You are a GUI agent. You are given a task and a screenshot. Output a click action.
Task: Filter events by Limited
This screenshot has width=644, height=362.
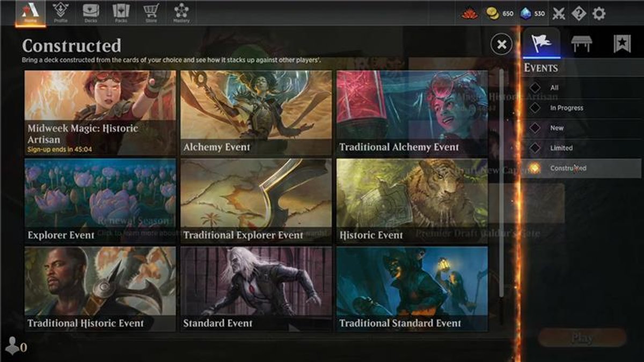(x=582, y=148)
